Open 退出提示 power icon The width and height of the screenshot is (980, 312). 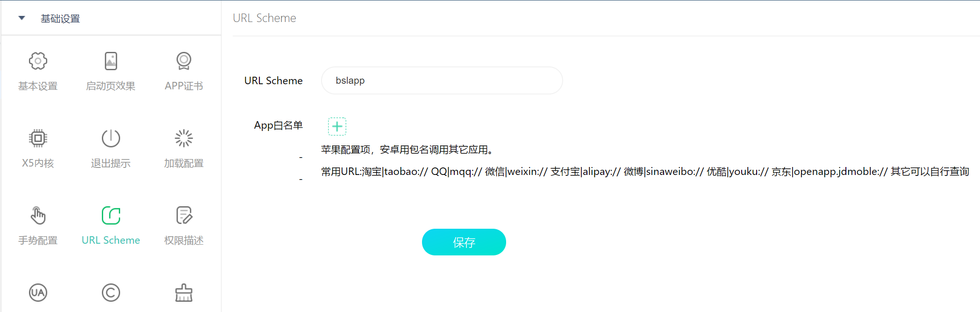111,138
